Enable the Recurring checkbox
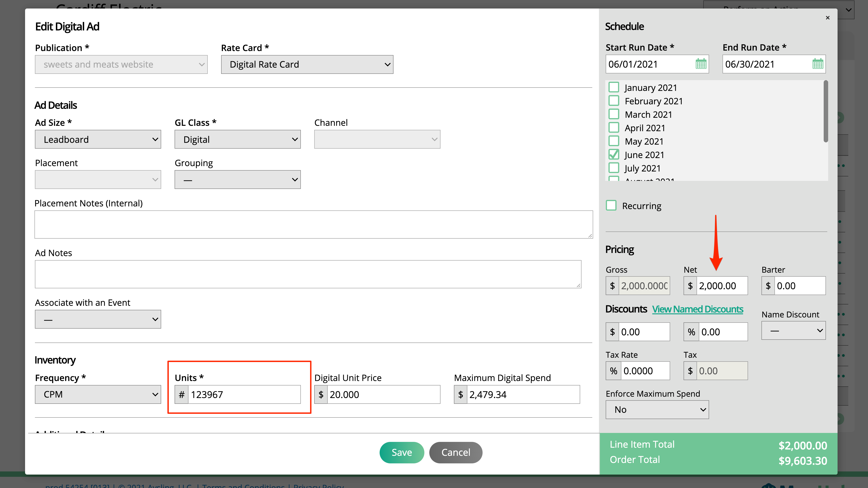868x488 pixels. (x=611, y=205)
